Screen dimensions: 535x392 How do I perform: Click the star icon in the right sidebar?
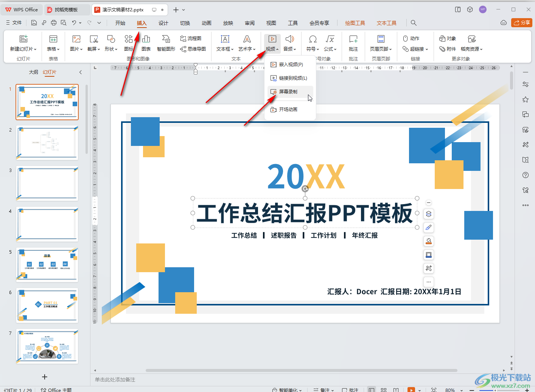point(526,99)
